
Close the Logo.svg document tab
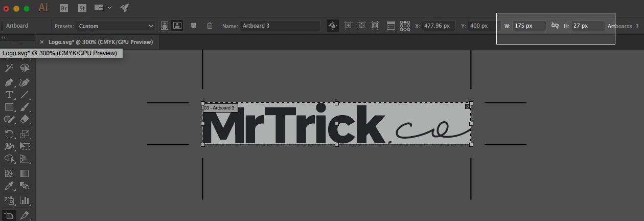pyautogui.click(x=42, y=42)
